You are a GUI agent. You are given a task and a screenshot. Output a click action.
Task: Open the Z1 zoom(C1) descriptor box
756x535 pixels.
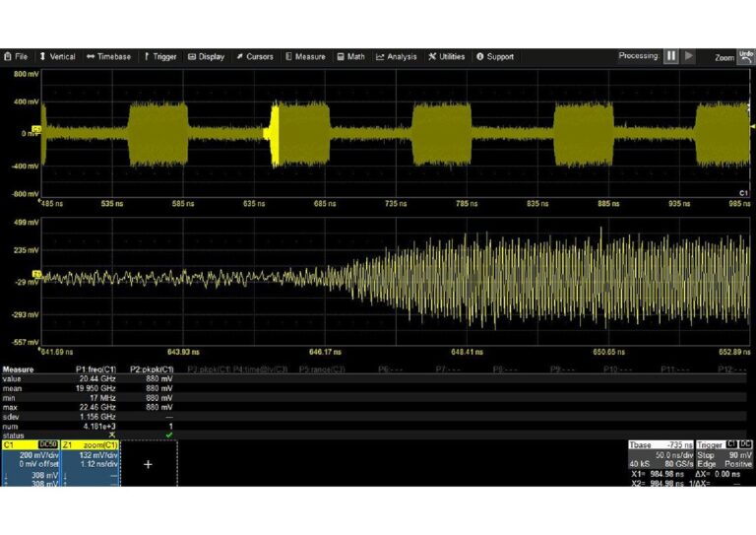pos(91,463)
